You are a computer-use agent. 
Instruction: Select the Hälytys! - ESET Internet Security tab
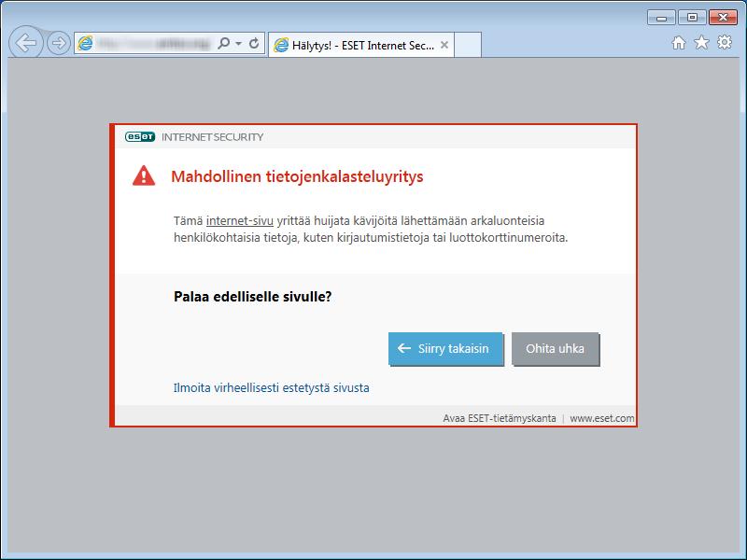click(x=361, y=45)
